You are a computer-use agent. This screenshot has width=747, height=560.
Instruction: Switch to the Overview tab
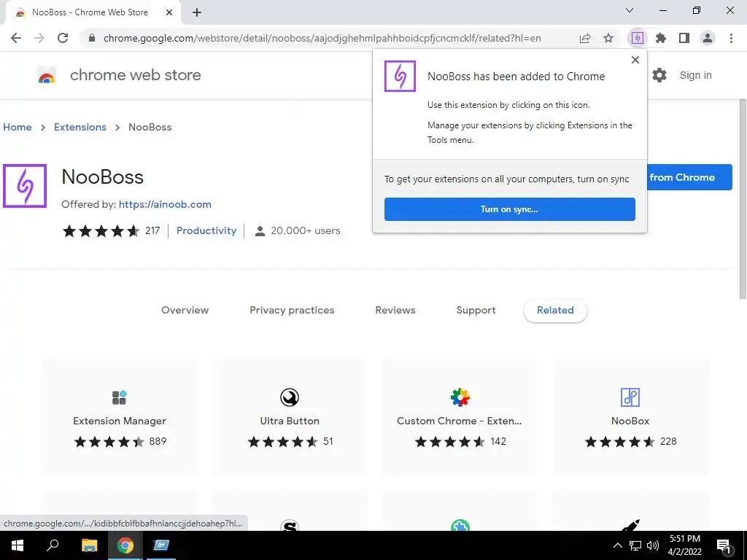185,310
